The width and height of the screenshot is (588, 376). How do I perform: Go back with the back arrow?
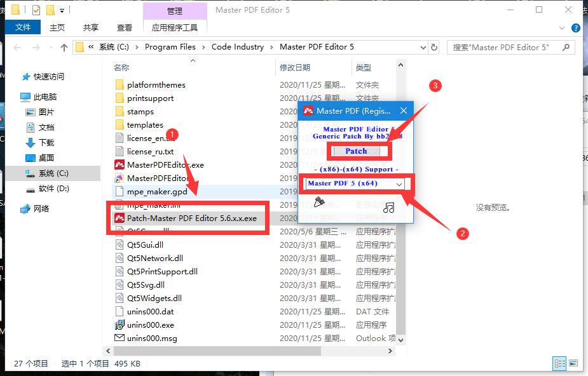(17, 48)
